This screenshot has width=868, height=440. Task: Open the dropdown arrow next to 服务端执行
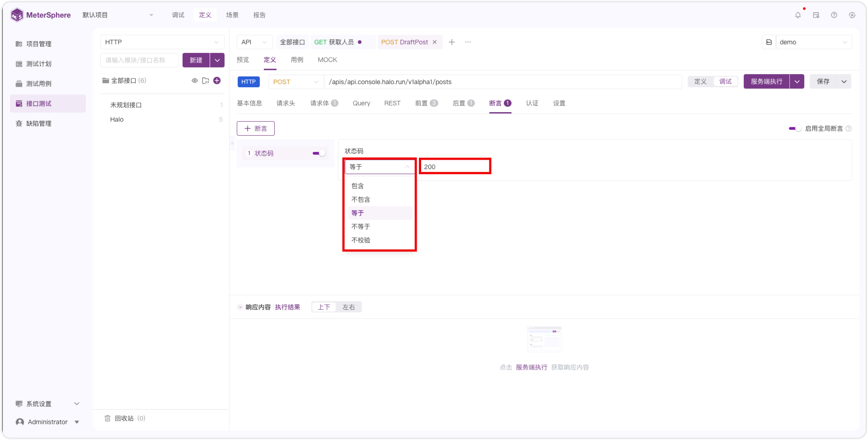[x=797, y=81]
